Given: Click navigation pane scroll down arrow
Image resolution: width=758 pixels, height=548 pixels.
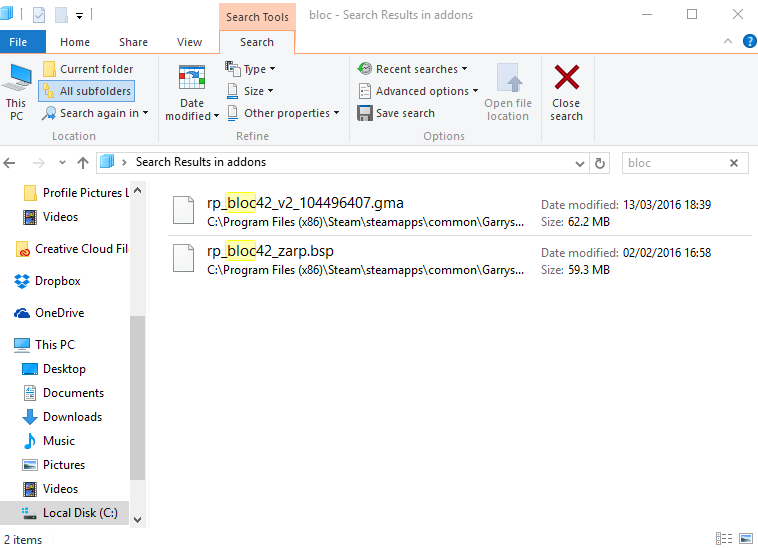Looking at the screenshot, I should pyautogui.click(x=137, y=520).
